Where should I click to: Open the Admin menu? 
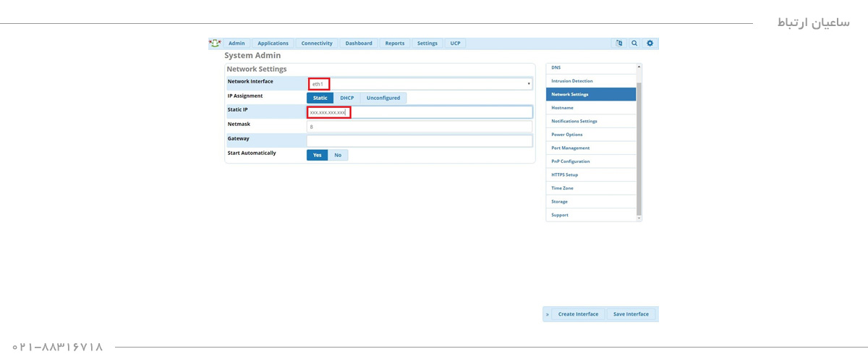(x=237, y=43)
